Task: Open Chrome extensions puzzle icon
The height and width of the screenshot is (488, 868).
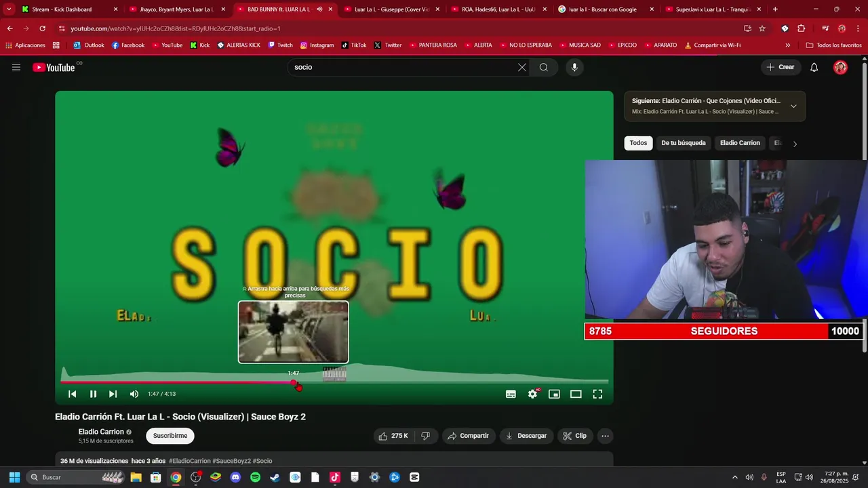Action: tap(801, 28)
